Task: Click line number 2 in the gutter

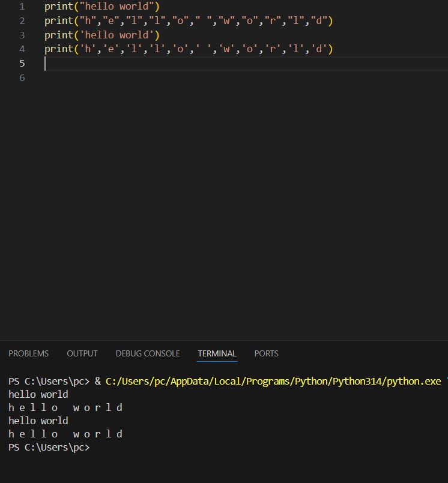Action: coord(22,21)
